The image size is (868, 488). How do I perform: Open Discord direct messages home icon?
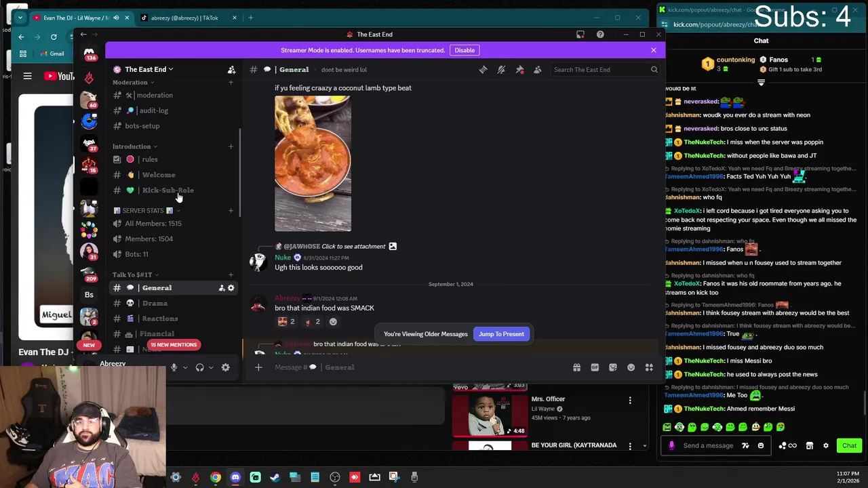[x=89, y=53]
